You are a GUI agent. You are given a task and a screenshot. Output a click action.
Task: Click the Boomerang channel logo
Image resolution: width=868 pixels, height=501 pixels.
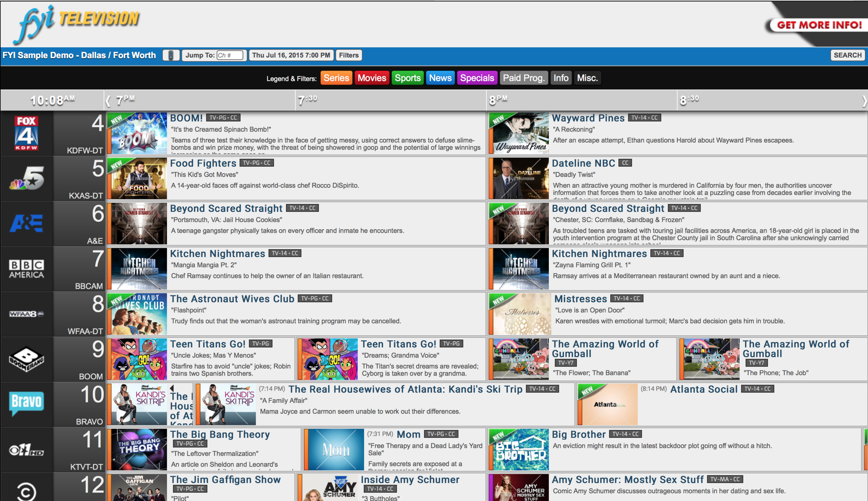pos(26,359)
